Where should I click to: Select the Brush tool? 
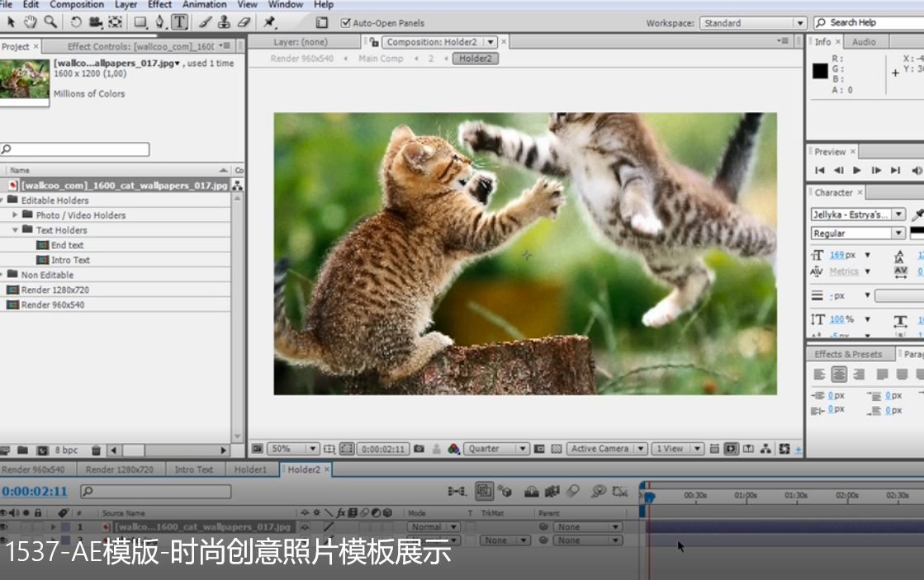(x=205, y=22)
